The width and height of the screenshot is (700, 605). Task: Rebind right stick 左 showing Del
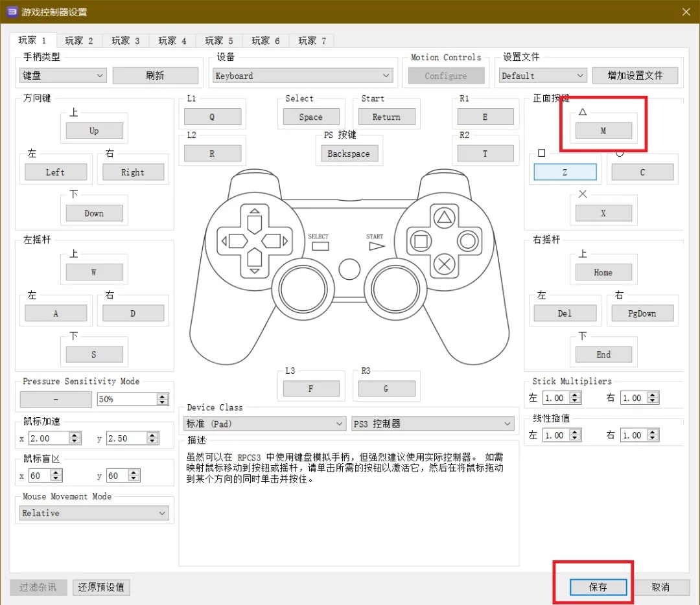coord(565,314)
